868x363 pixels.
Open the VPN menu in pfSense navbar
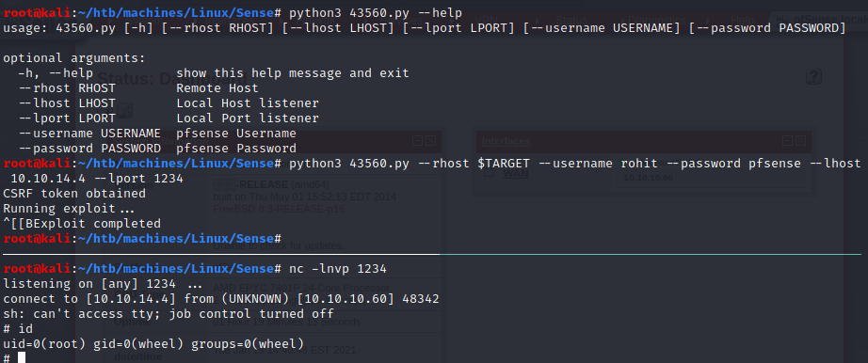point(486,20)
